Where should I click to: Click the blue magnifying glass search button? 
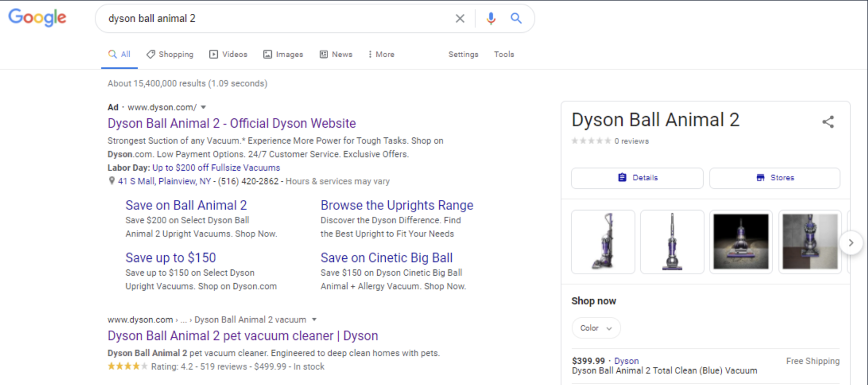point(516,19)
